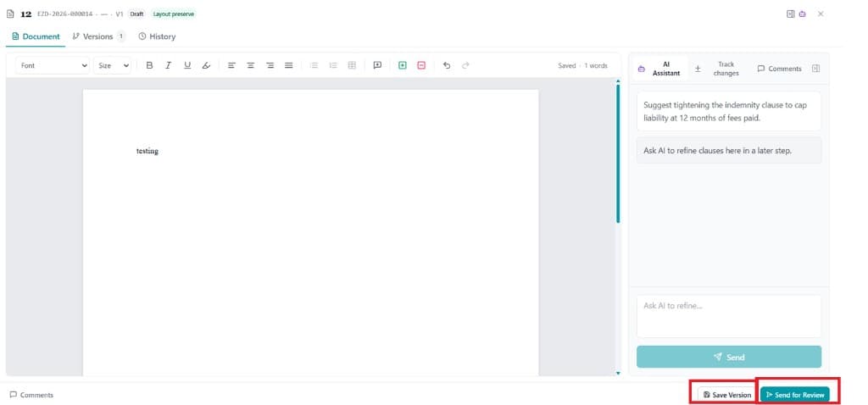Viewport: 868px width, 405px height.
Task: Open Comments tab in right panel
Action: [x=780, y=69]
